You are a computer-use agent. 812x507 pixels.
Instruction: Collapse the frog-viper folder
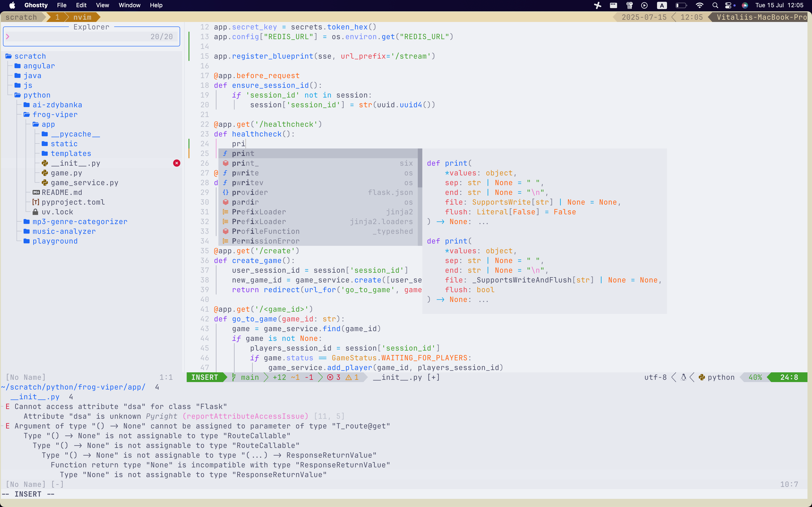(55, 115)
